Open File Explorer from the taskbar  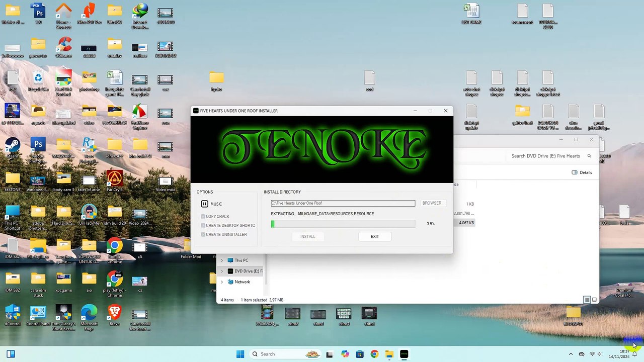[389, 354]
